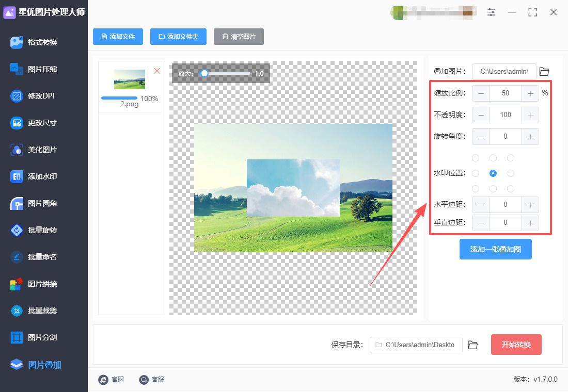Click the app logo in the title bar
568x392 pixels.
(9, 12)
